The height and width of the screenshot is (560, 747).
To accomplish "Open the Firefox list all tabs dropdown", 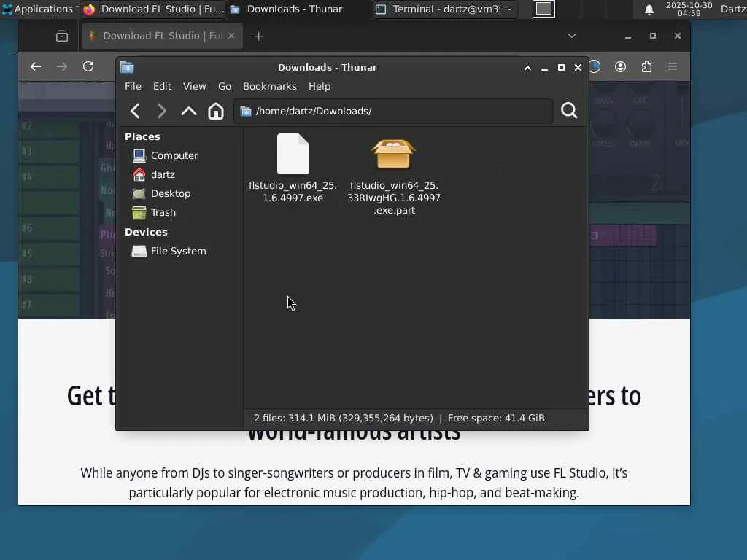I will point(572,36).
